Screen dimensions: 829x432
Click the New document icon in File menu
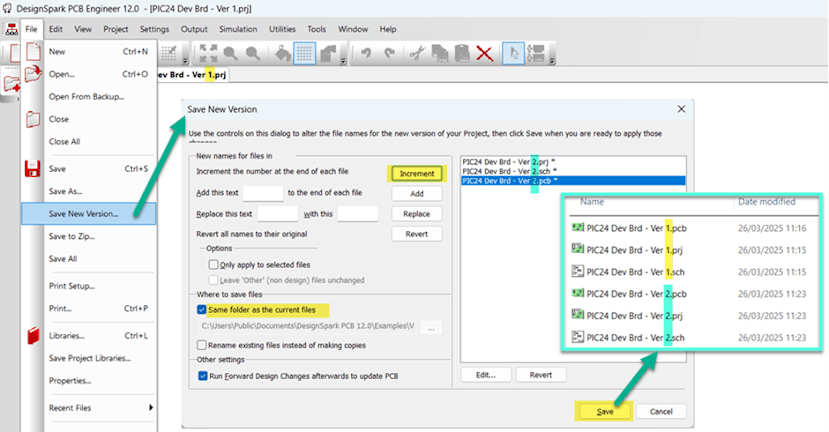[x=33, y=52]
